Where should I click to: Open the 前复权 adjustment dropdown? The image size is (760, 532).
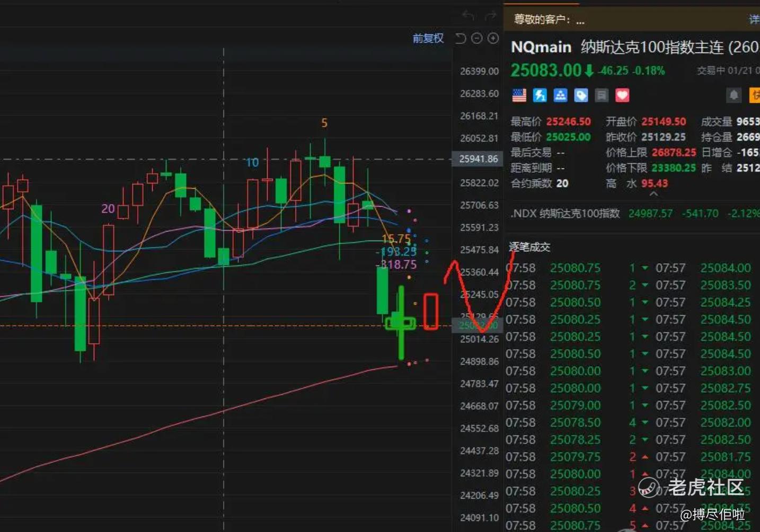pos(428,38)
